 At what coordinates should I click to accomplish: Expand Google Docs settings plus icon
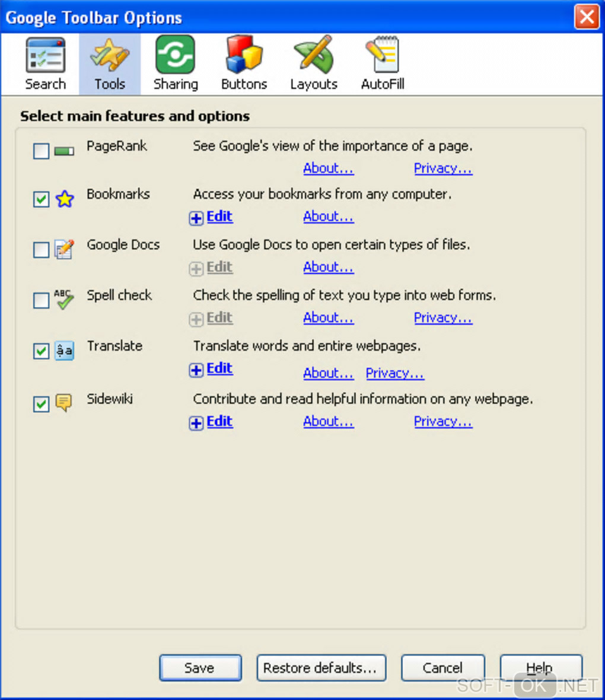196,269
